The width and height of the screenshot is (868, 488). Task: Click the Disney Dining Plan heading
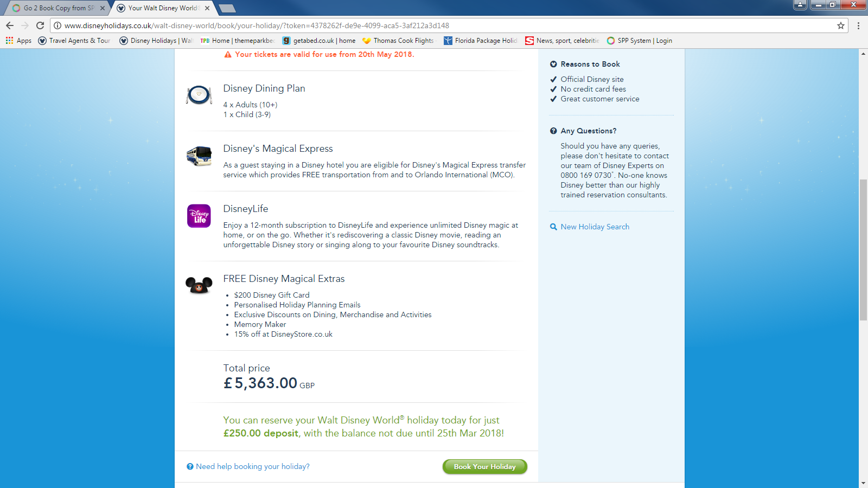click(x=264, y=88)
